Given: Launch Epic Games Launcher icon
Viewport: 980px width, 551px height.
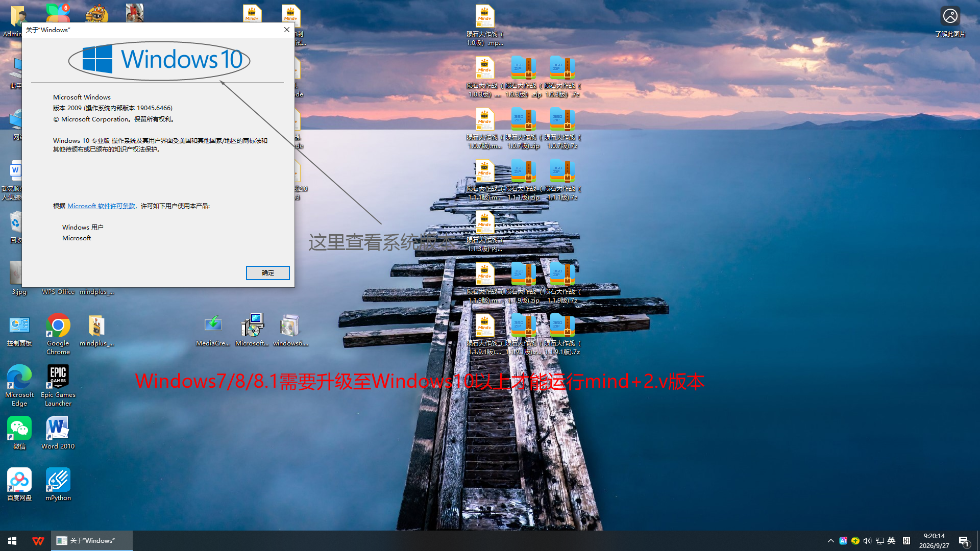Looking at the screenshot, I should (58, 386).
